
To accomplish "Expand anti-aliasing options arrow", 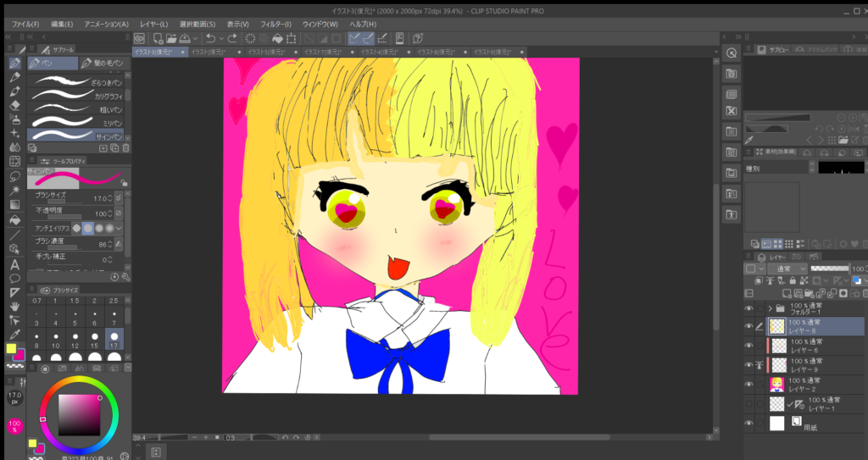I will [x=119, y=228].
